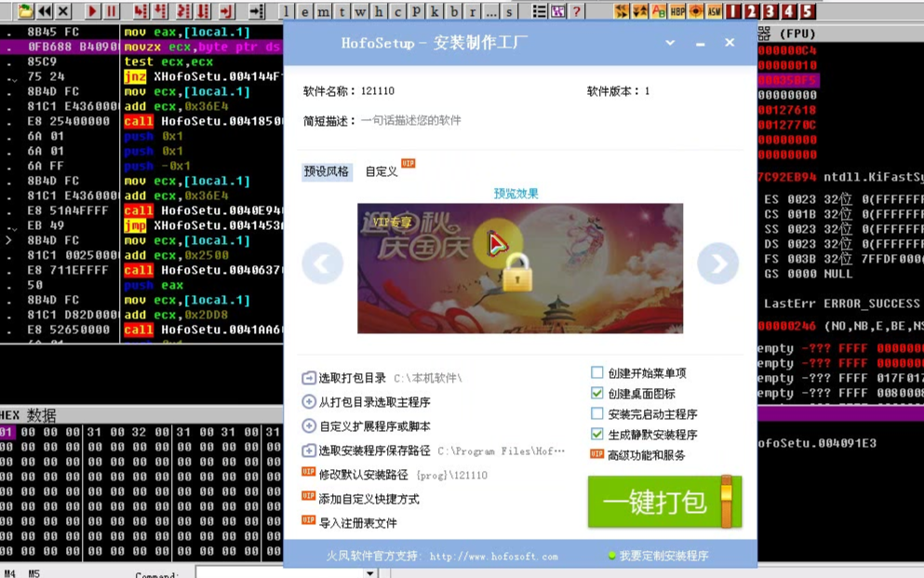Click the debugging options list icon

[539, 10]
